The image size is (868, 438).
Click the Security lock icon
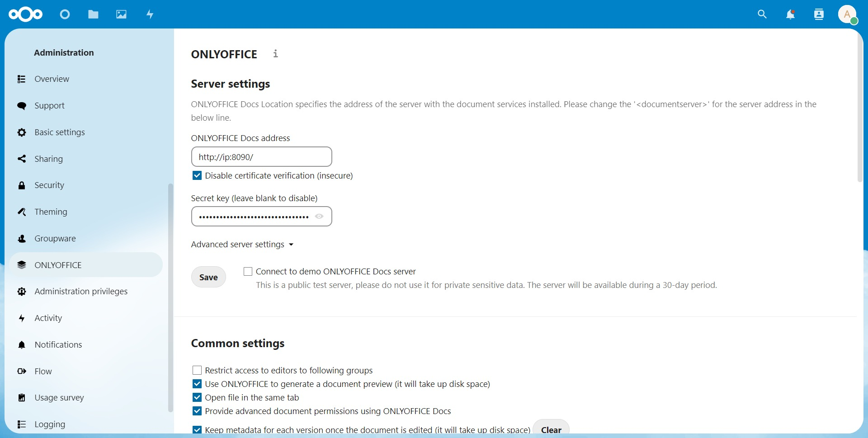(x=21, y=185)
